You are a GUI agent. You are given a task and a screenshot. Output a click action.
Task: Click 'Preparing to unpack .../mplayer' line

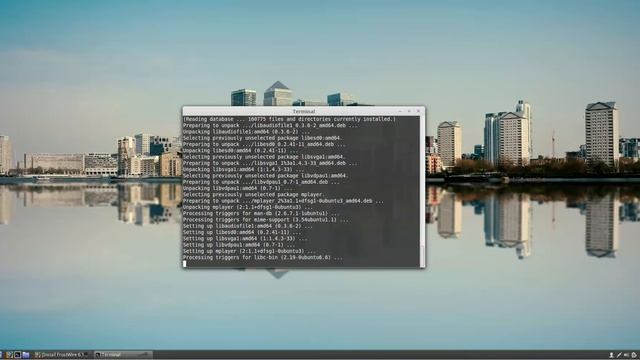click(283, 201)
